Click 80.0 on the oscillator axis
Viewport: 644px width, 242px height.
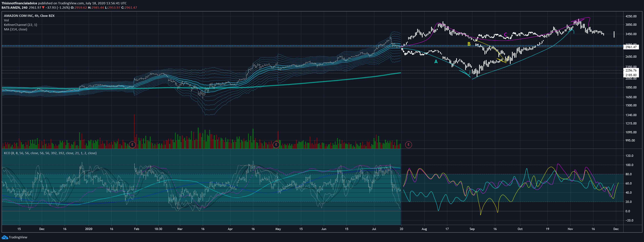(629, 174)
